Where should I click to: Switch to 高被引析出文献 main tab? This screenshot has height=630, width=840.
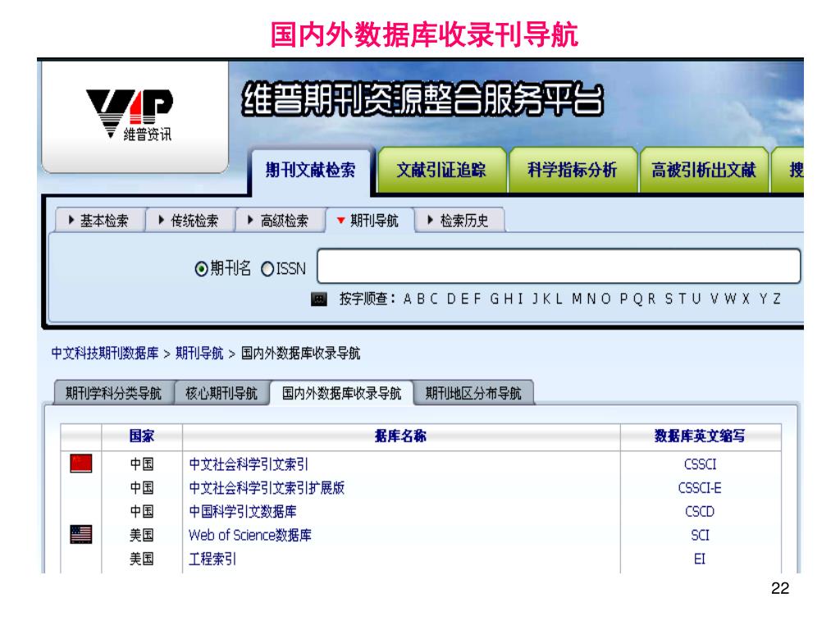tap(703, 171)
